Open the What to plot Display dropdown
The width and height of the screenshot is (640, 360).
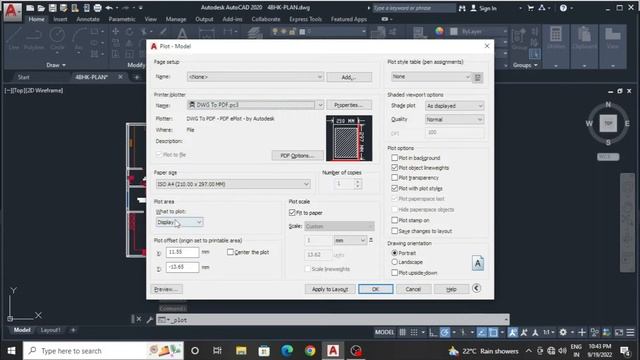pos(179,222)
